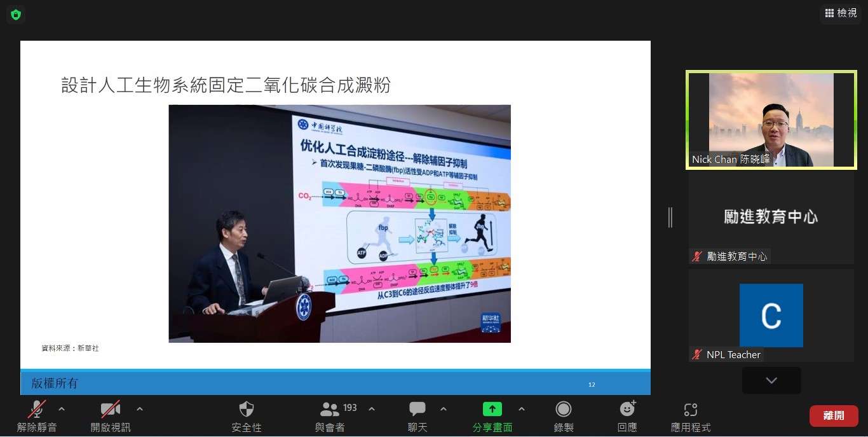Open Reactions (回應) smiley icon
The width and height of the screenshot is (868, 437).
point(627,409)
